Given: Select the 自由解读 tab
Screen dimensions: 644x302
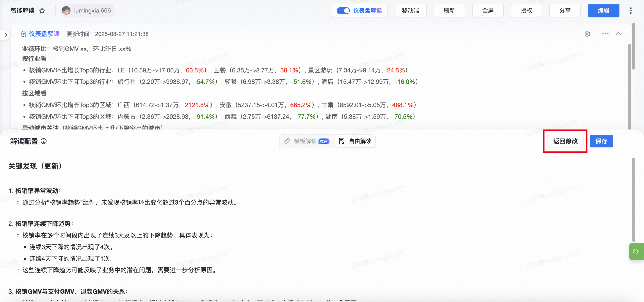Looking at the screenshot, I should coord(355,141).
